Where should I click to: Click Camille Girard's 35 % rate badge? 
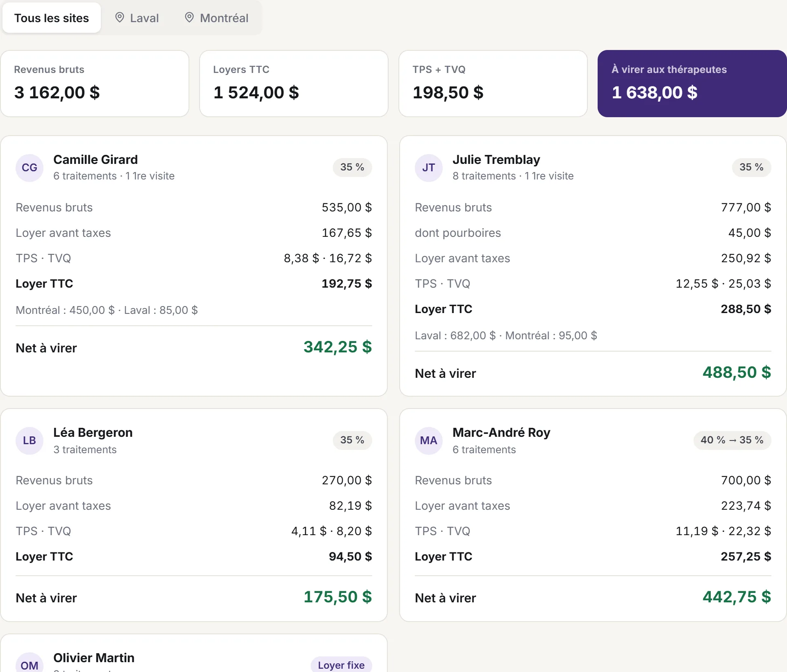352,167
